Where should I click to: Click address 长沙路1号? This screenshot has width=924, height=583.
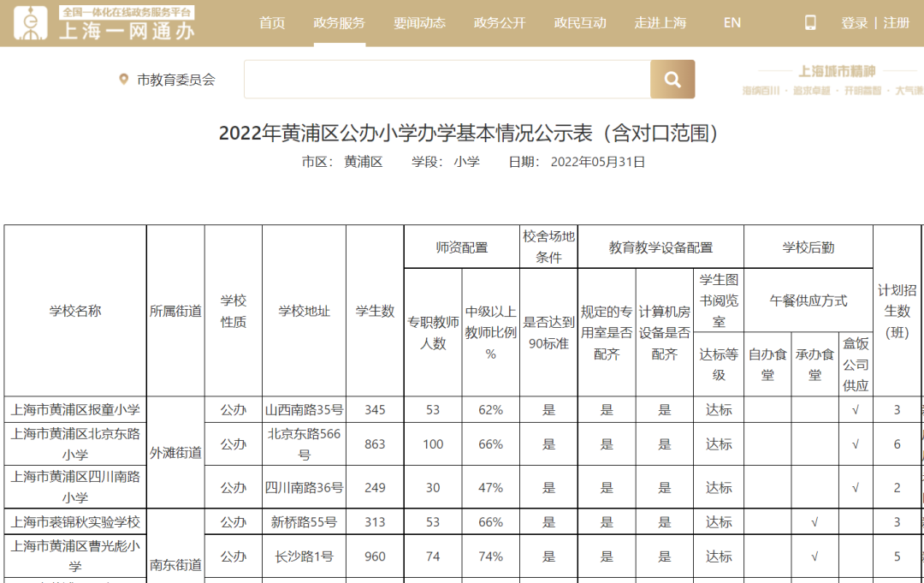pyautogui.click(x=304, y=556)
